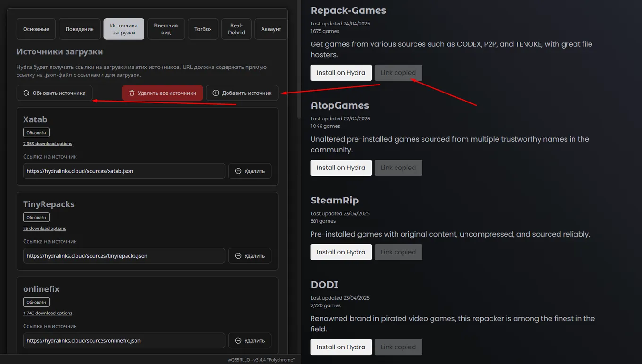Click the Обновить источники button
The height and width of the screenshot is (364, 642).
54,93
